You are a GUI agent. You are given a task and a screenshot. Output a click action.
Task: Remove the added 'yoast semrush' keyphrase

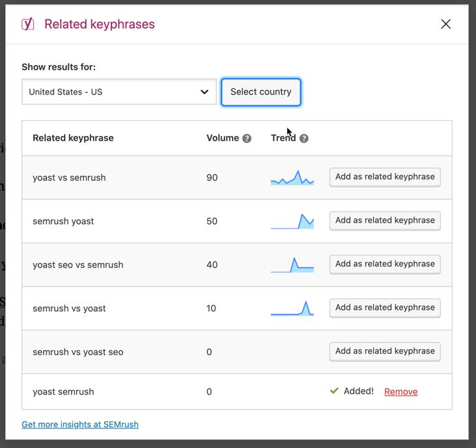[400, 391]
